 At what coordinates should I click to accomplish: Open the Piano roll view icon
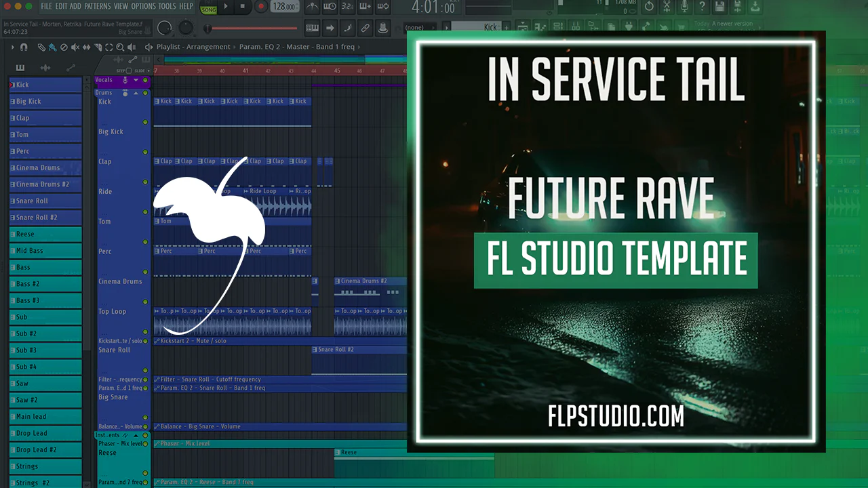coord(540,26)
